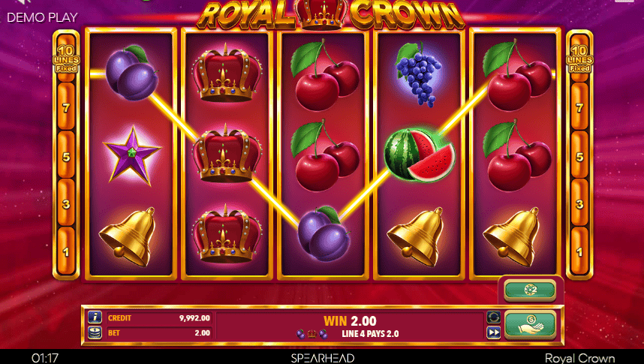Collect winnings with the hand coin button
Image resolution: width=644 pixels, height=364 pixels.
pyautogui.click(x=530, y=324)
